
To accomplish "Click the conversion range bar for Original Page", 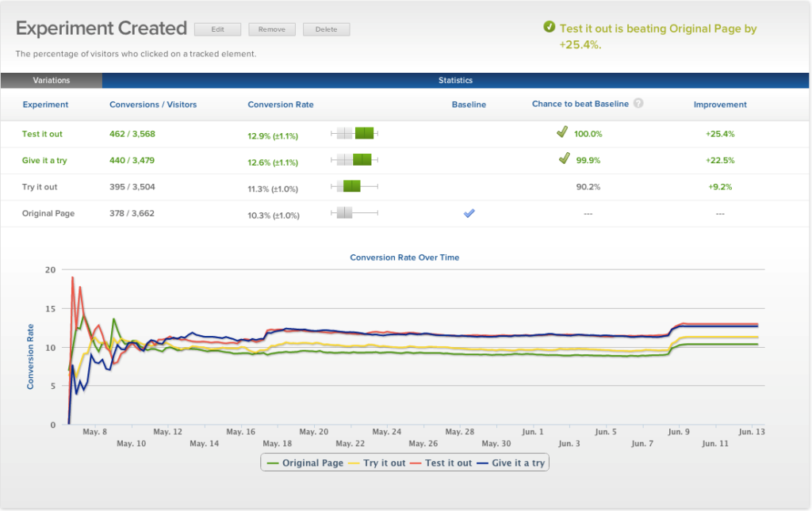I will pyautogui.click(x=354, y=213).
